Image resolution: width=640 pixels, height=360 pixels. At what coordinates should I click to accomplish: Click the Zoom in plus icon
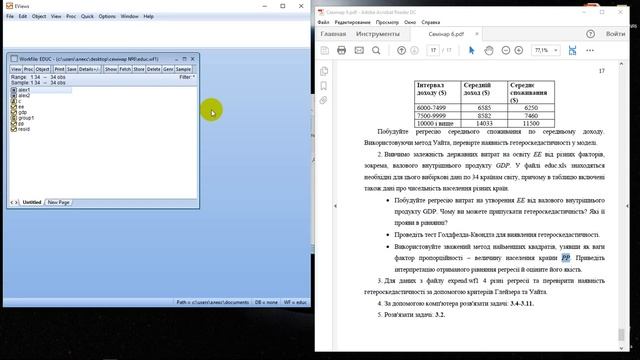tap(519, 50)
